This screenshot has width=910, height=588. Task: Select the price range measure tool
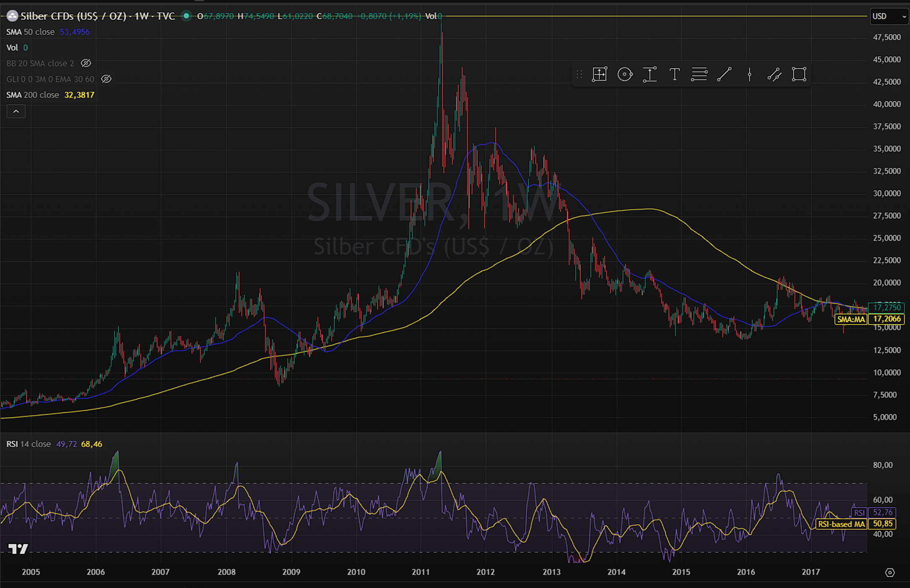[649, 75]
